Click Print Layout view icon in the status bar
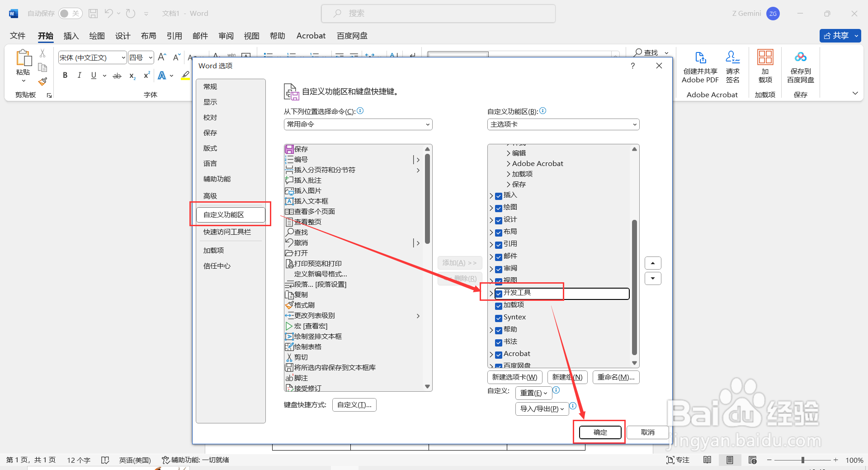This screenshot has width=868, height=470. [x=730, y=460]
